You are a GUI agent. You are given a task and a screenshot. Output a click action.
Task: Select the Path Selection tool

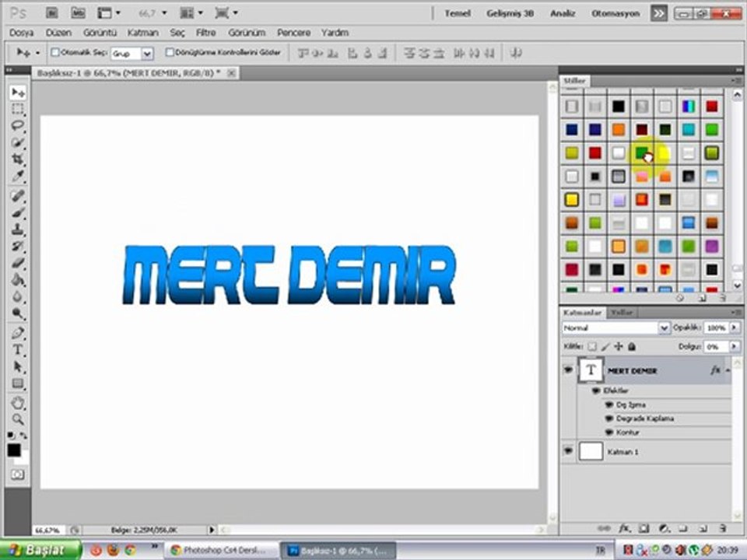(x=18, y=366)
